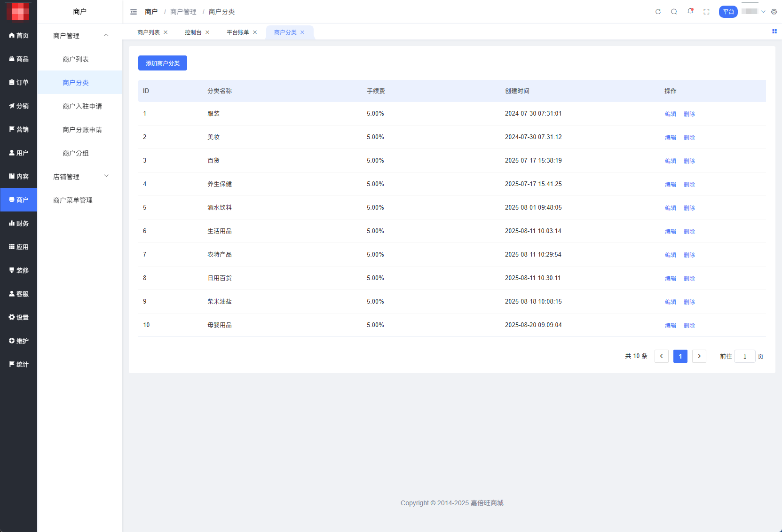Click the next page arrow

699,356
